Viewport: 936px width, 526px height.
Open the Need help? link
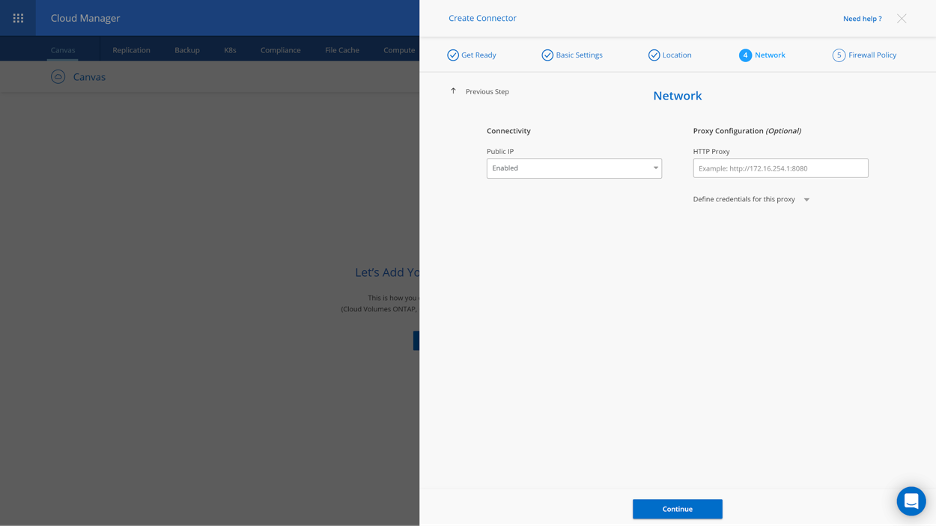tap(862, 19)
